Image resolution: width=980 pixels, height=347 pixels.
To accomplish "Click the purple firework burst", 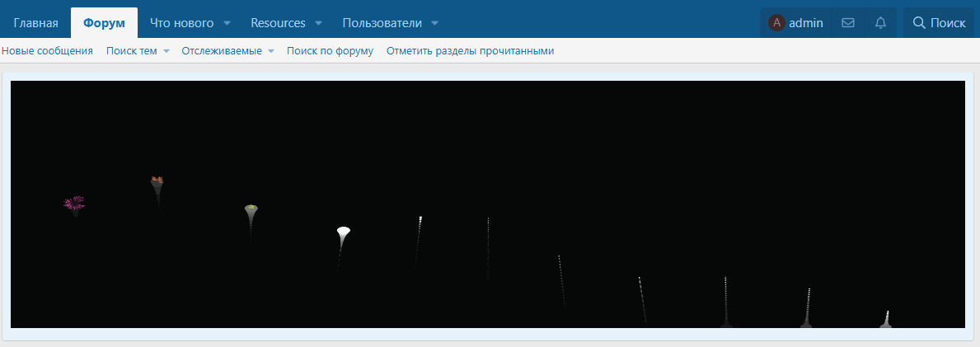I will pyautogui.click(x=74, y=203).
